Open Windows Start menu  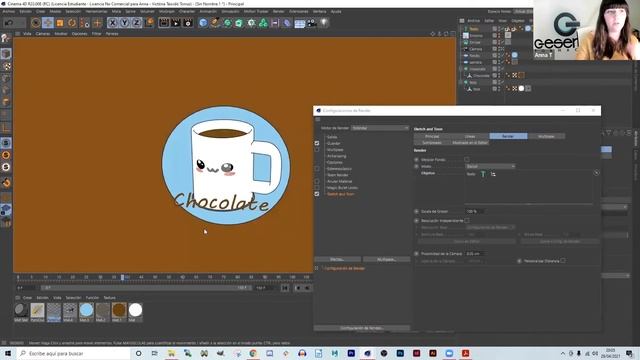point(8,353)
